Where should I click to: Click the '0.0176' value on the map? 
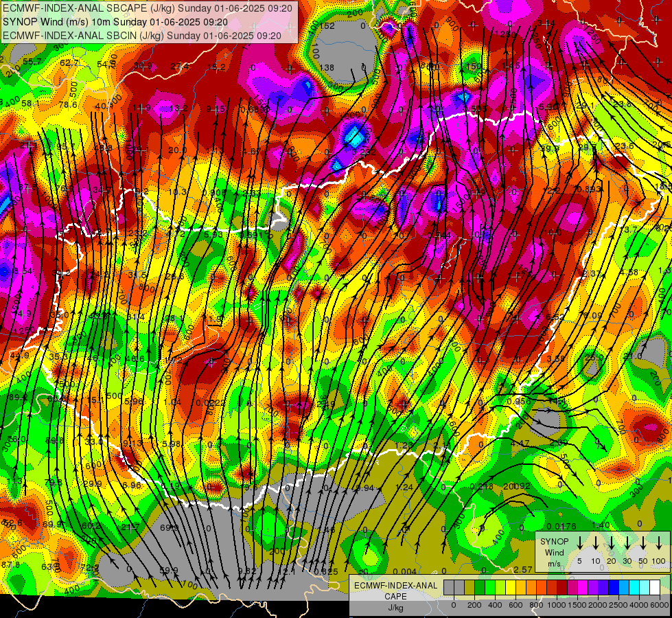click(x=561, y=526)
